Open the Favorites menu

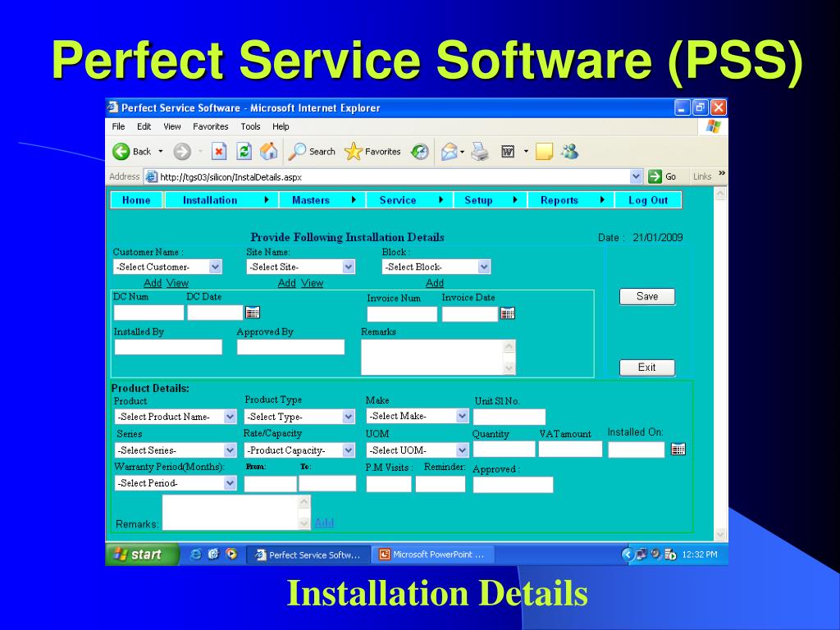tap(211, 126)
